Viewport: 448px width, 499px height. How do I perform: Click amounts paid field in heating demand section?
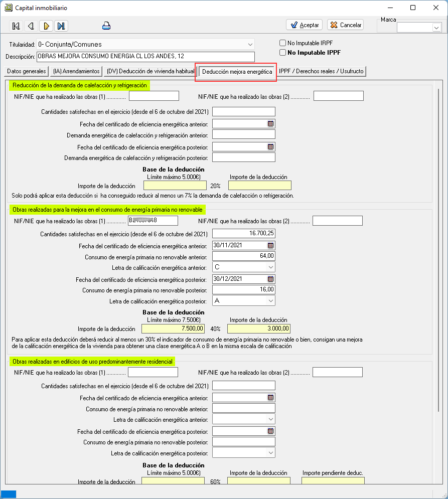coord(244,112)
